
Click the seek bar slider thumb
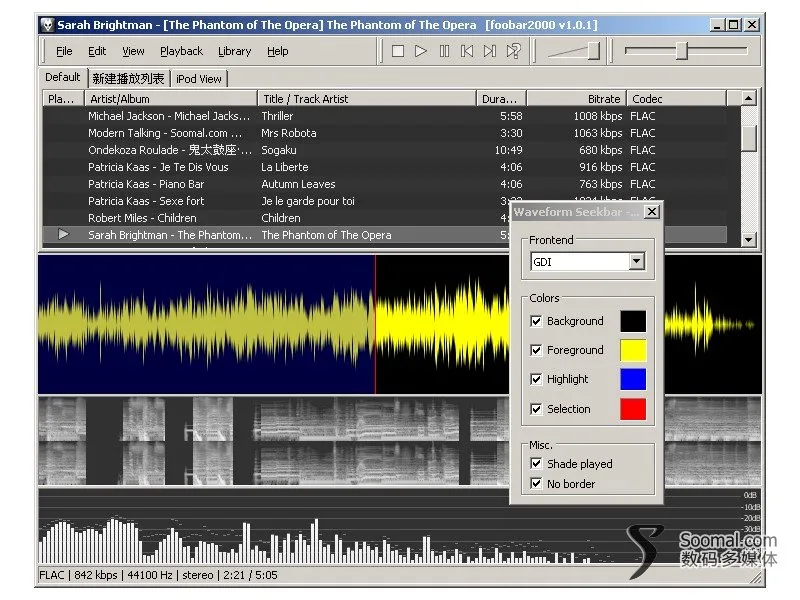[x=682, y=51]
